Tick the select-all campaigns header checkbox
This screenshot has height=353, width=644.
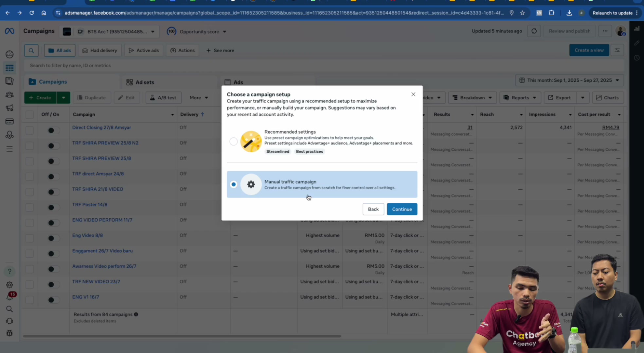tap(30, 114)
